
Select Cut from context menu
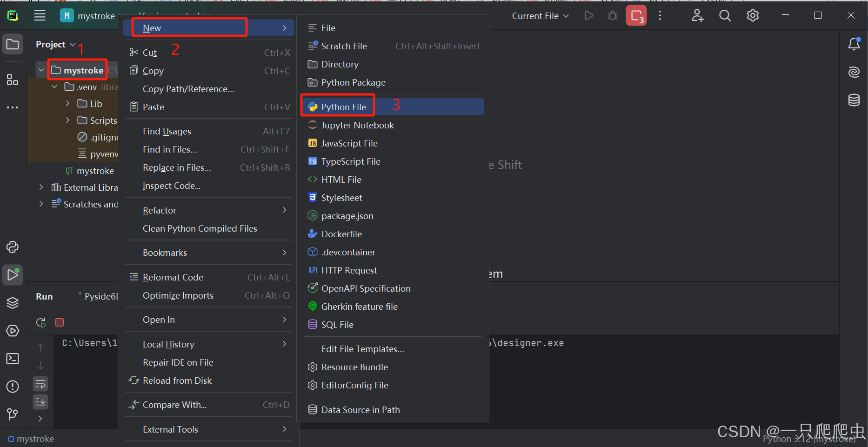tap(209, 53)
